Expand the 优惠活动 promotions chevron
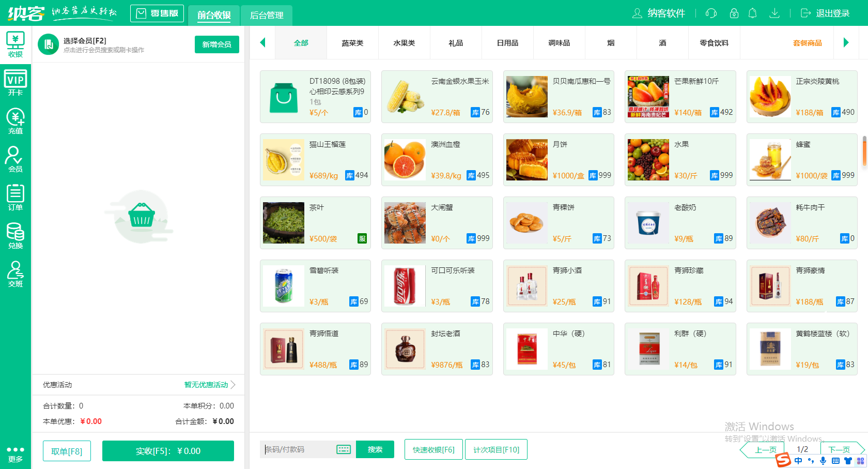This screenshot has height=469, width=868. (233, 385)
